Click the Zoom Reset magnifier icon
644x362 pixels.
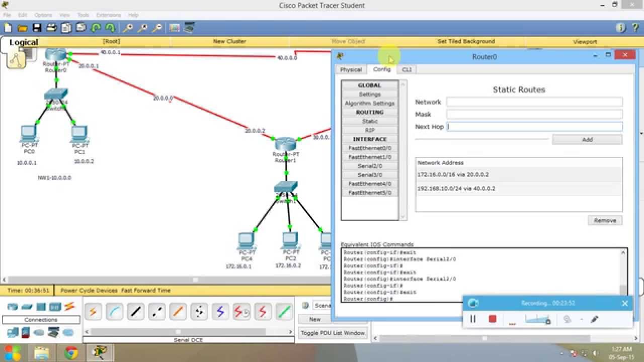143,28
